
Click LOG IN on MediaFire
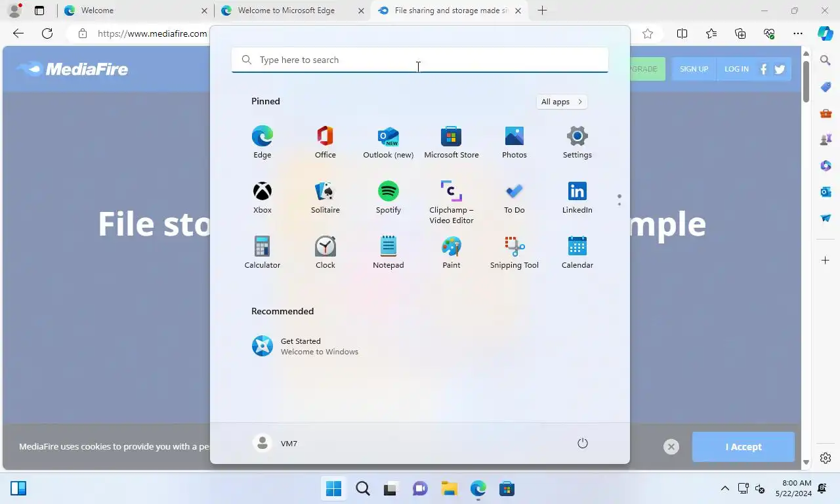tap(736, 69)
